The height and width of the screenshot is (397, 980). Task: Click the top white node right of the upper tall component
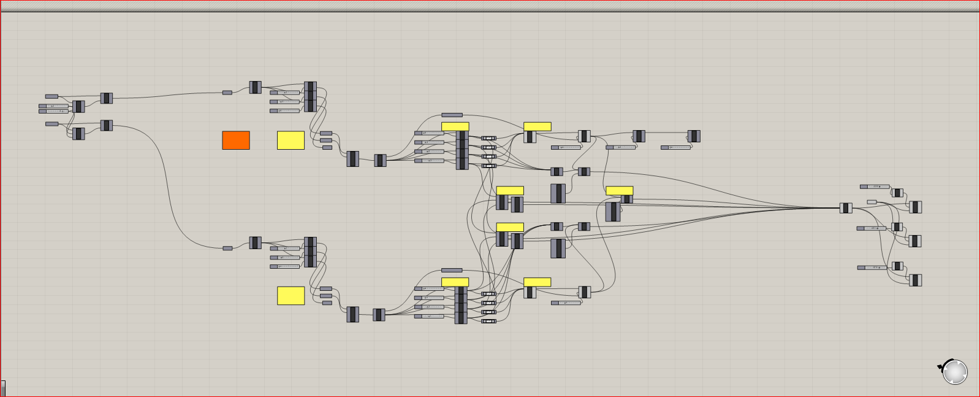tap(488, 138)
